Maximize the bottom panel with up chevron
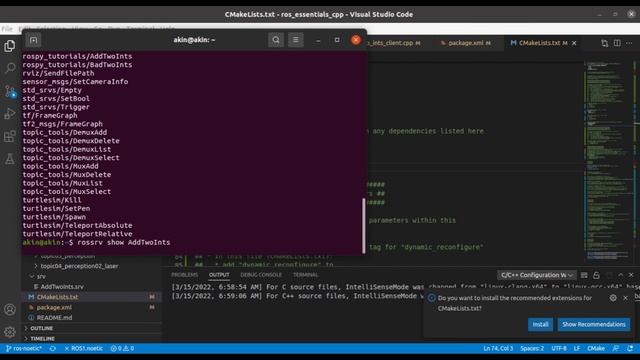The image size is (640, 360). coord(620,275)
